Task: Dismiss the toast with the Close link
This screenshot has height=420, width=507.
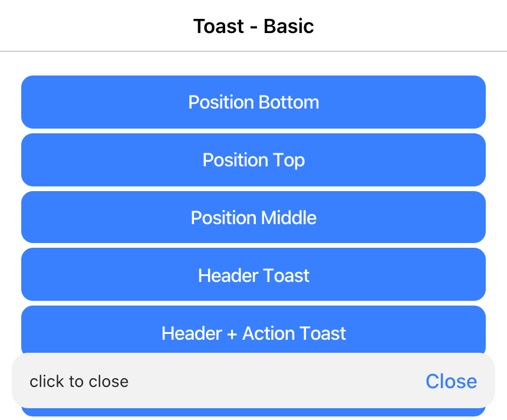Action: pos(451,381)
